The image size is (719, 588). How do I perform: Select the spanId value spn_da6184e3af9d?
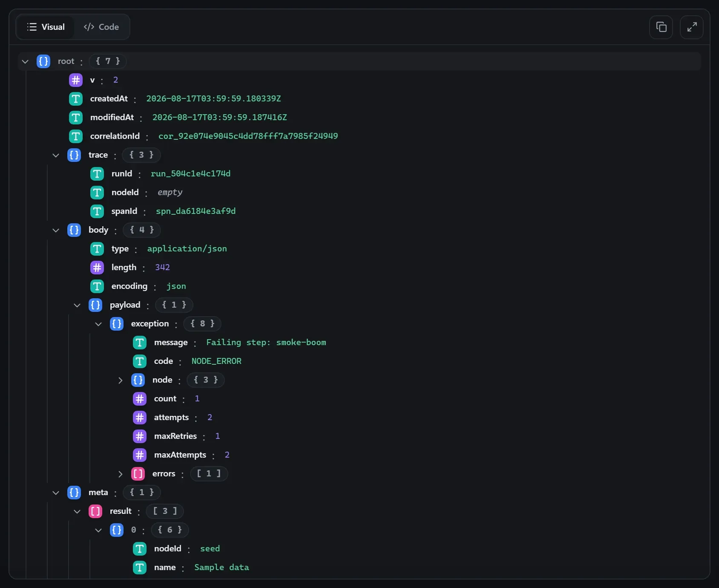tap(196, 211)
